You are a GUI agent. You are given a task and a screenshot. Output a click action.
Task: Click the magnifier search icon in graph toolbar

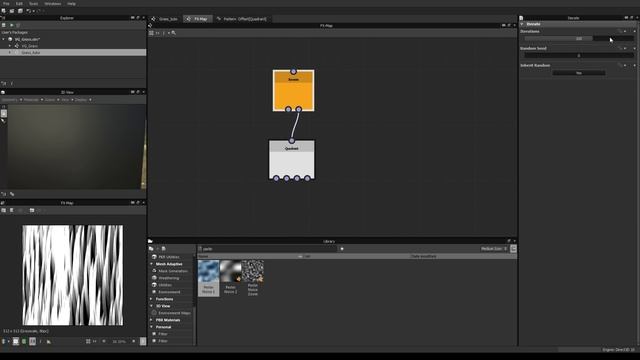coord(173,33)
